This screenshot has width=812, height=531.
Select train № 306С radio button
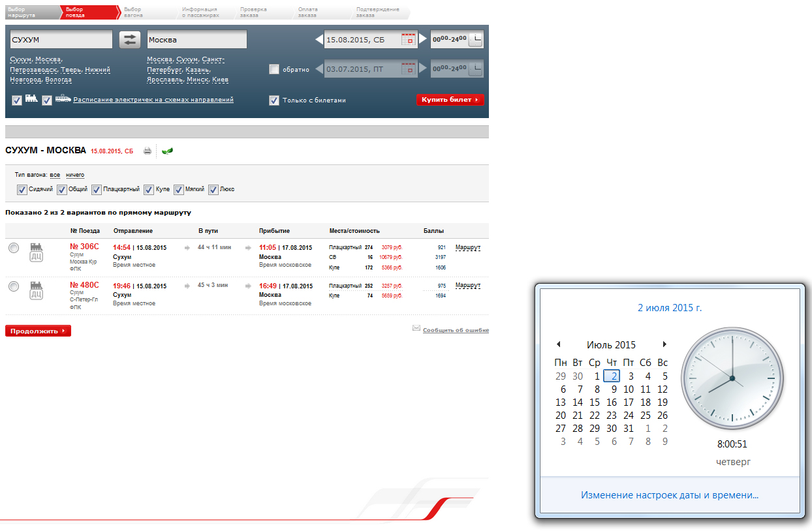pos(14,248)
